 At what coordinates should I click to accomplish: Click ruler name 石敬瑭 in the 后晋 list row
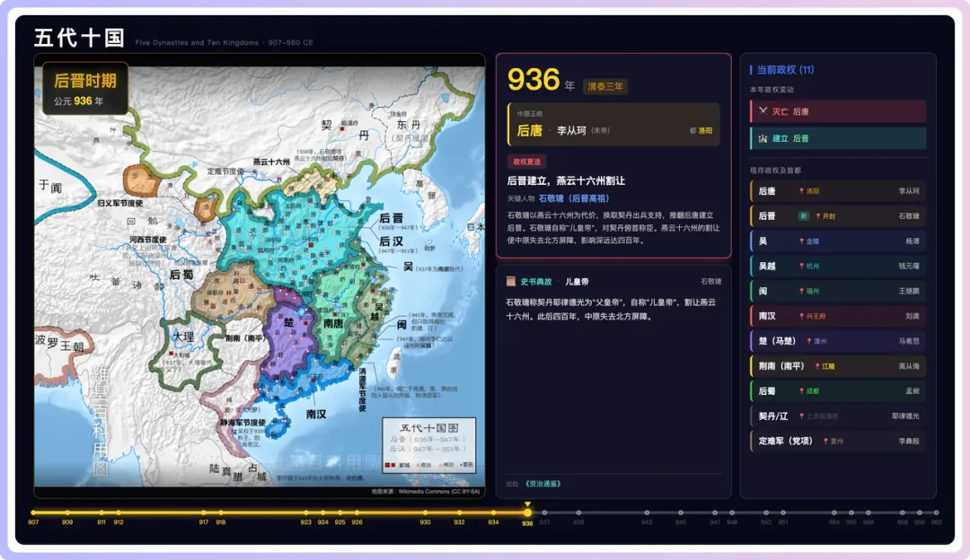pyautogui.click(x=909, y=216)
